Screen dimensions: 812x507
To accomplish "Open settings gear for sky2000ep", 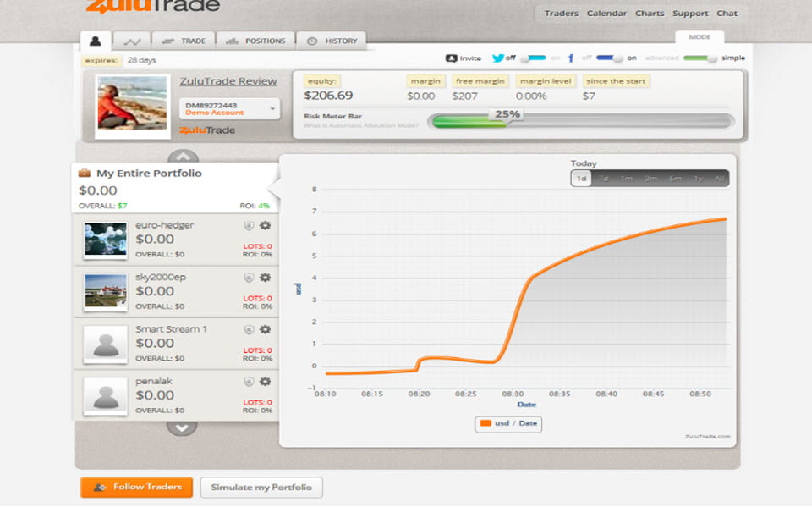I will coord(265,278).
